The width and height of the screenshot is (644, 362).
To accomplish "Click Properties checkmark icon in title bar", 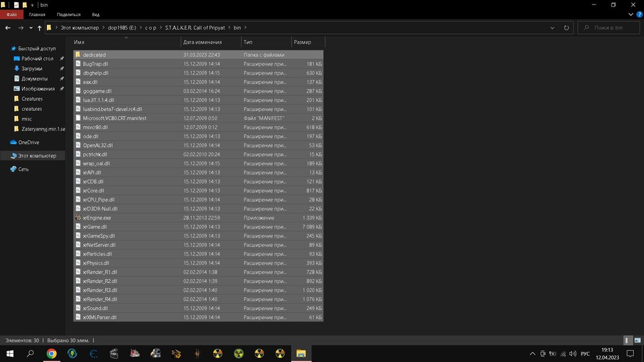I will (16, 5).
